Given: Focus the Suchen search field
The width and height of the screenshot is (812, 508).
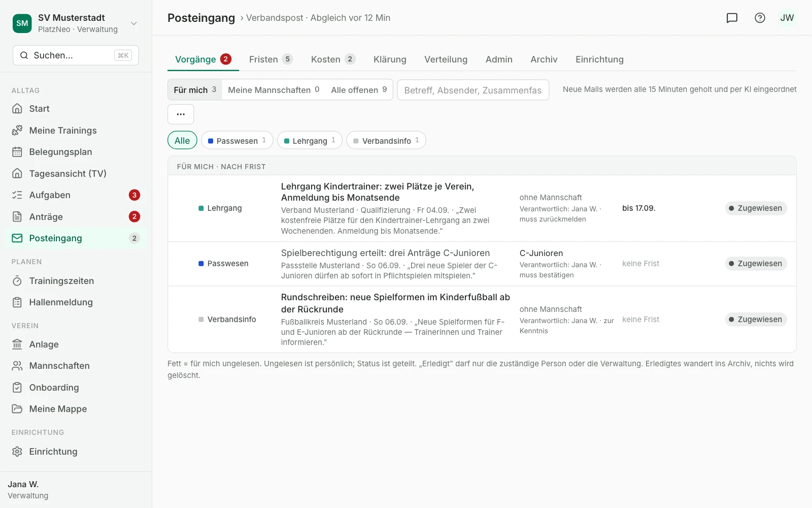Looking at the screenshot, I should click(x=76, y=55).
